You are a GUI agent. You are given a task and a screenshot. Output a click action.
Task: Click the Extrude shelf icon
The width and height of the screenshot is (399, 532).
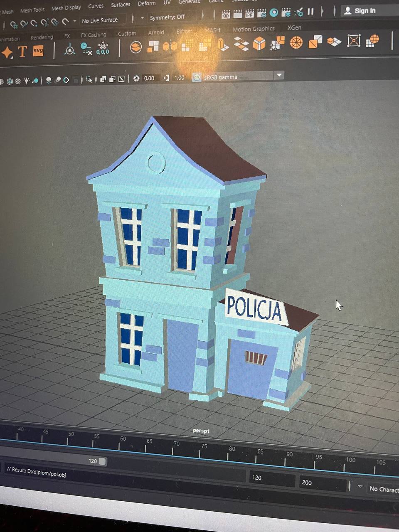[x=222, y=44]
